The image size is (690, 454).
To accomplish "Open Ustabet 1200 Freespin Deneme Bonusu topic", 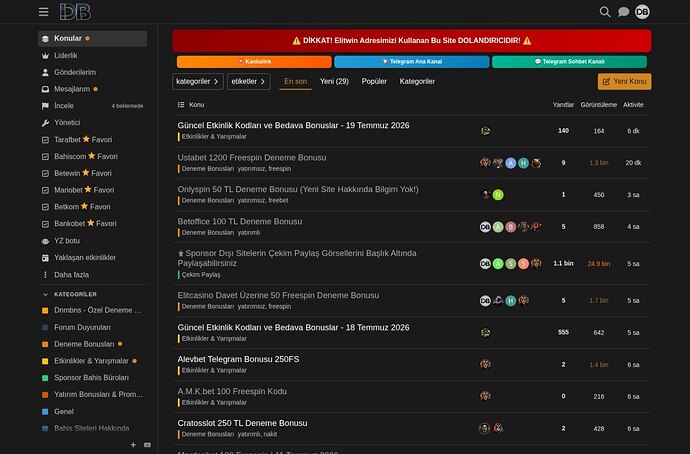I will [x=252, y=157].
